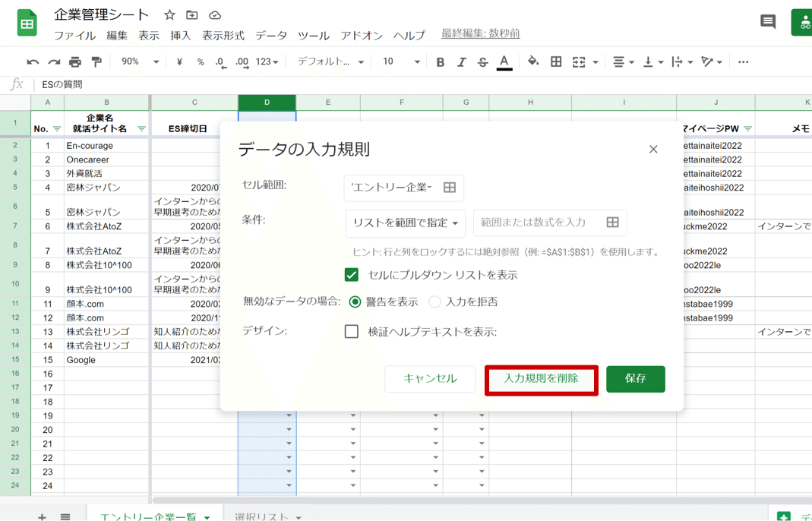Open the All sheets list icon
The width and height of the screenshot is (812, 521).
coord(65,516)
